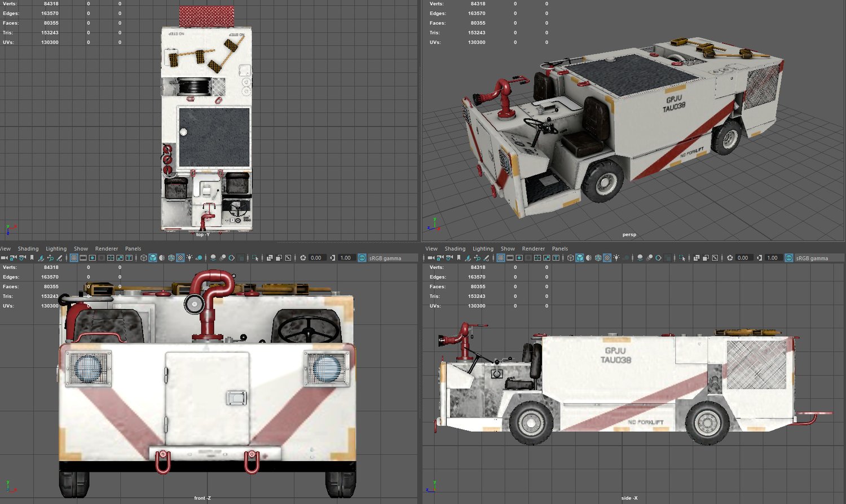Expand the Panels menu in side view panel
This screenshot has height=504, width=846.
click(x=559, y=249)
